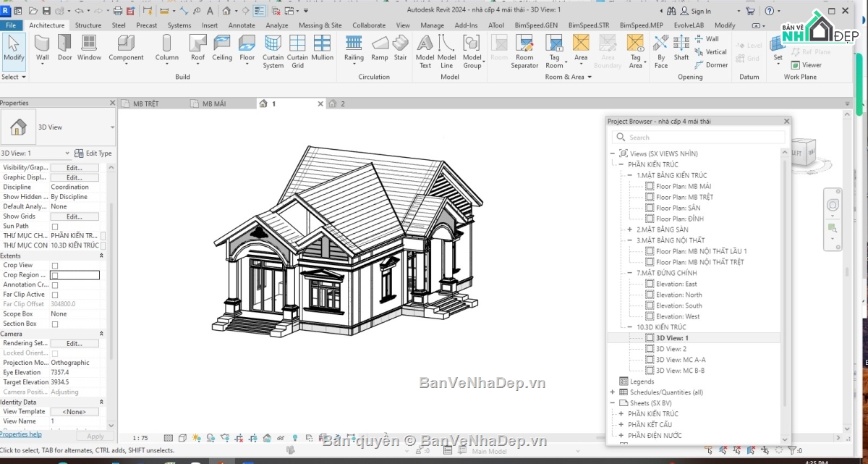Screen dimensions: 868x464
Task: Enable the Crop View checkbox
Action: pyautogui.click(x=55, y=266)
